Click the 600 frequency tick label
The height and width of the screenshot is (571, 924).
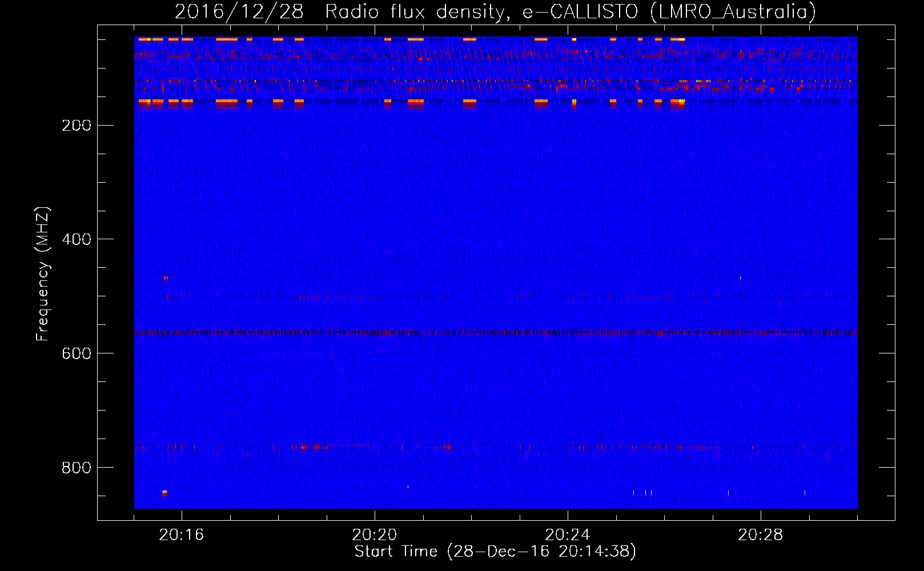pos(77,353)
